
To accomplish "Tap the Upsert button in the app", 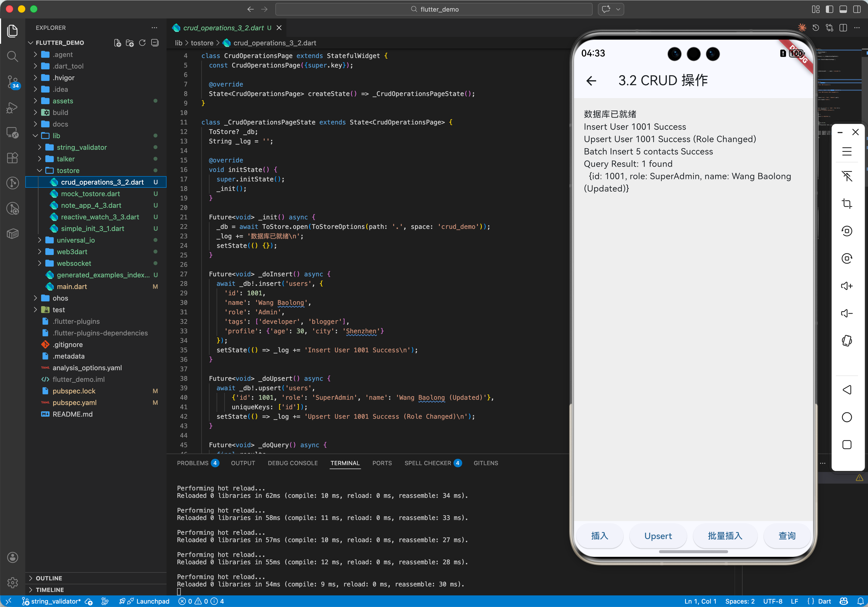I will click(x=658, y=536).
